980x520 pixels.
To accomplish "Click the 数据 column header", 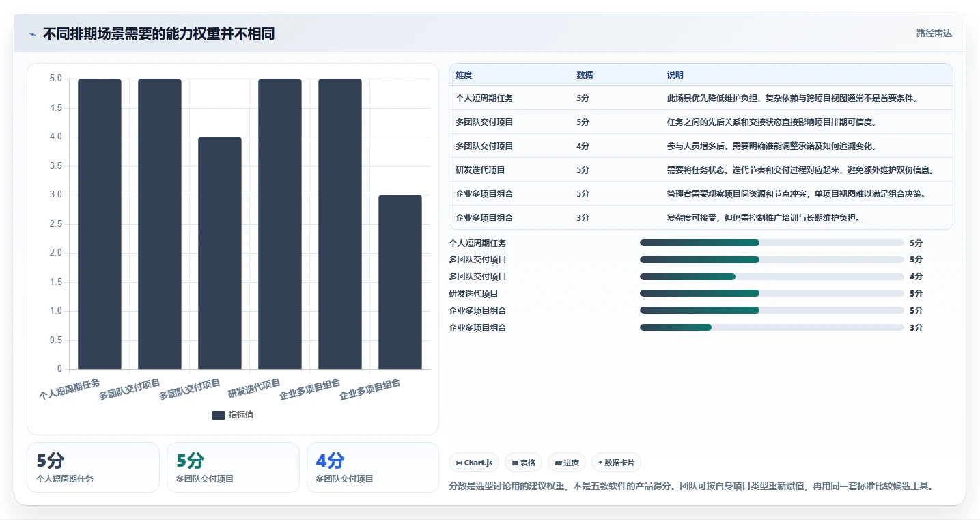I will coord(585,75).
